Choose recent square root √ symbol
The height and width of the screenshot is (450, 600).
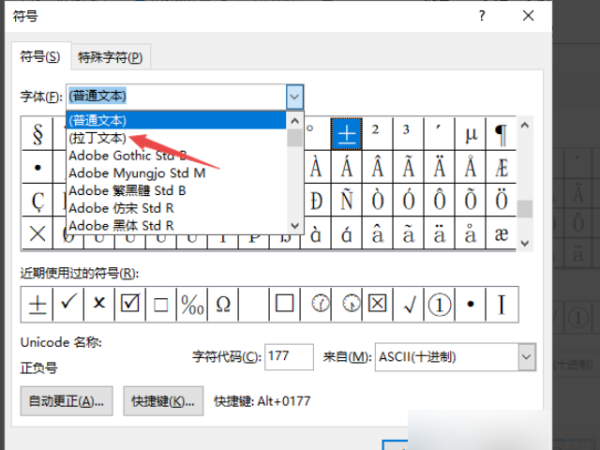click(x=408, y=304)
